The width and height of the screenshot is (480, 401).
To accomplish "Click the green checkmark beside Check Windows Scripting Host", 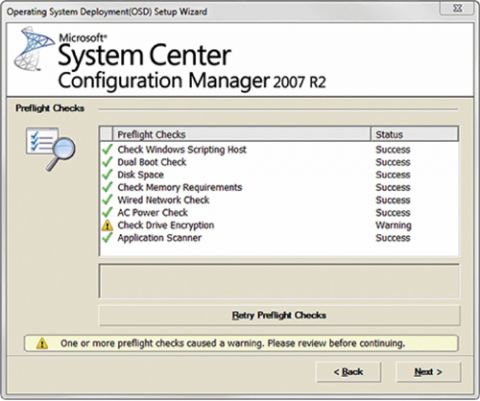I will pos(107,149).
